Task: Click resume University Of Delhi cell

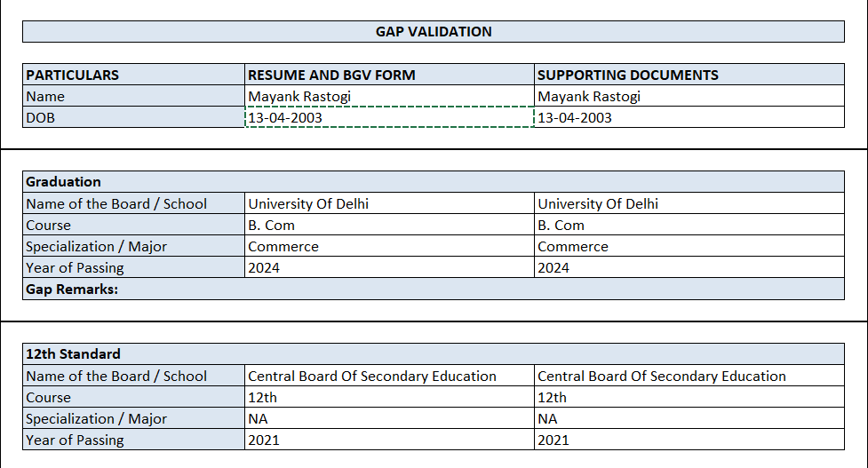Action: [x=389, y=203]
